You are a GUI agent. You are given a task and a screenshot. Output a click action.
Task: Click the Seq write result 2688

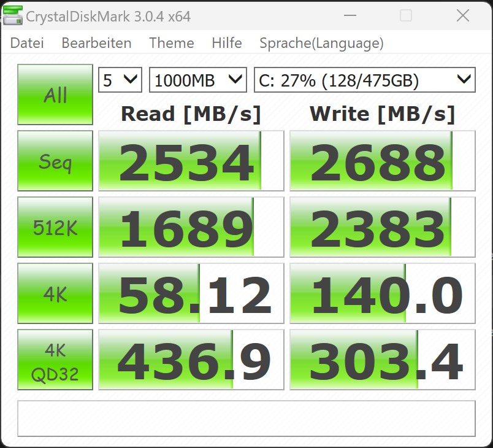[x=382, y=161]
